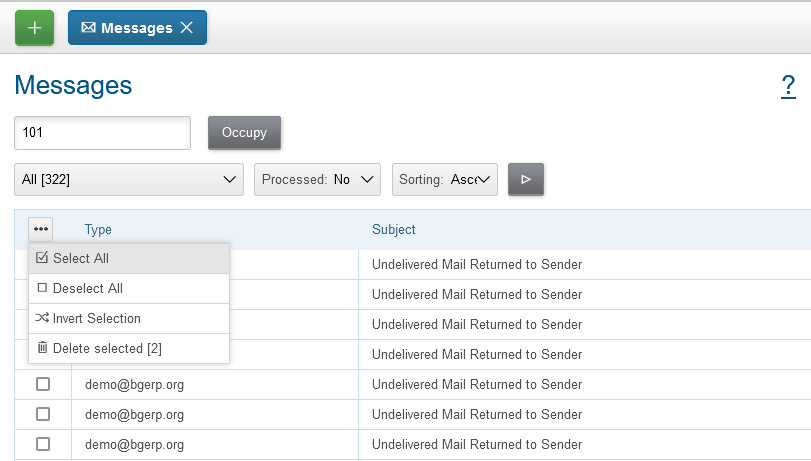The image size is (811, 461).
Task: Click the green plus add button
Action: pos(34,28)
